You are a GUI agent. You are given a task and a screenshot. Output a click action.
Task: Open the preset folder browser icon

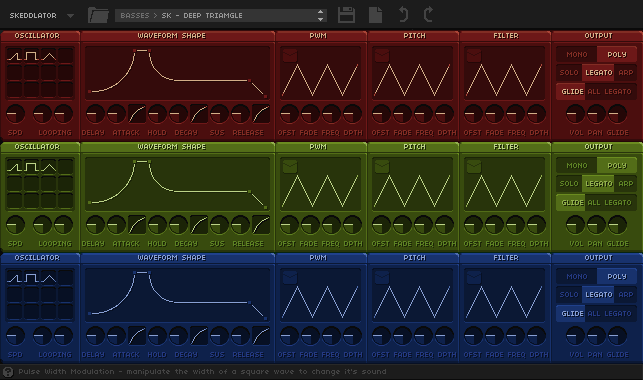[98, 15]
